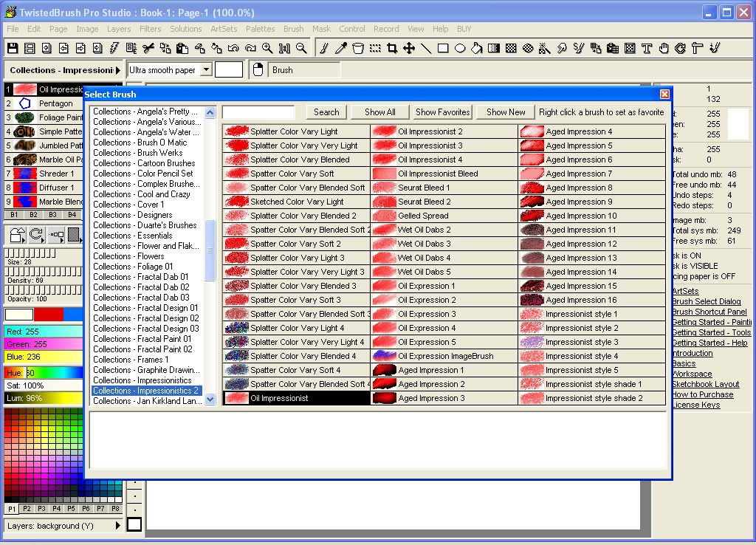The image size is (756, 545).
Task: Click the 1:1 zoom icon
Action: click(x=284, y=48)
